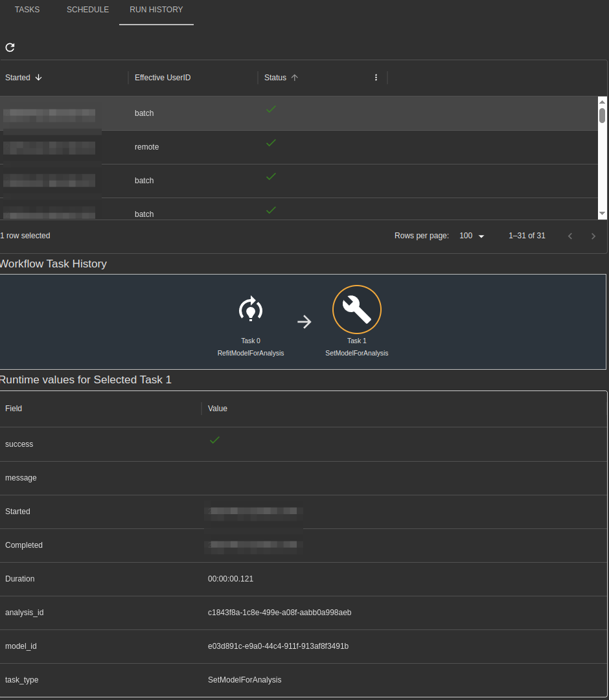Click the run table scrollbar up arrow

pyautogui.click(x=603, y=102)
